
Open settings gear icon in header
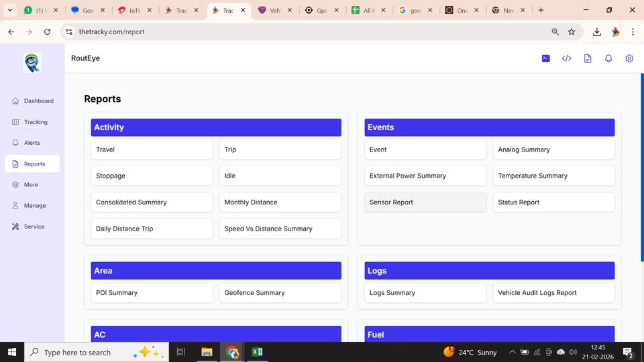pyautogui.click(x=629, y=58)
